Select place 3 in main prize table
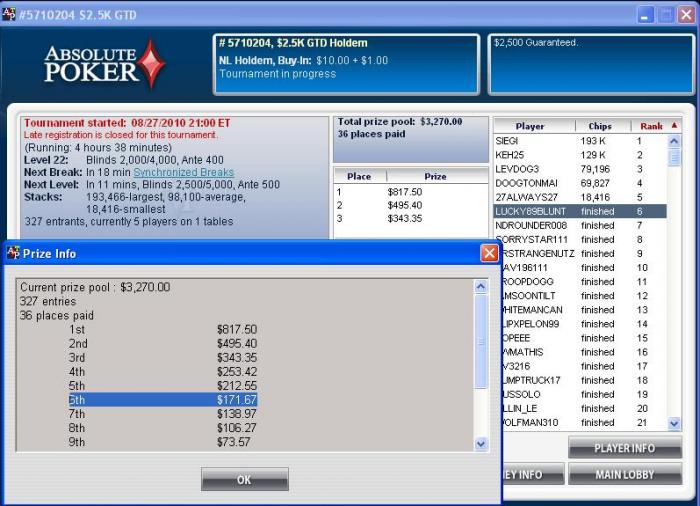The image size is (700, 506). click(x=411, y=218)
